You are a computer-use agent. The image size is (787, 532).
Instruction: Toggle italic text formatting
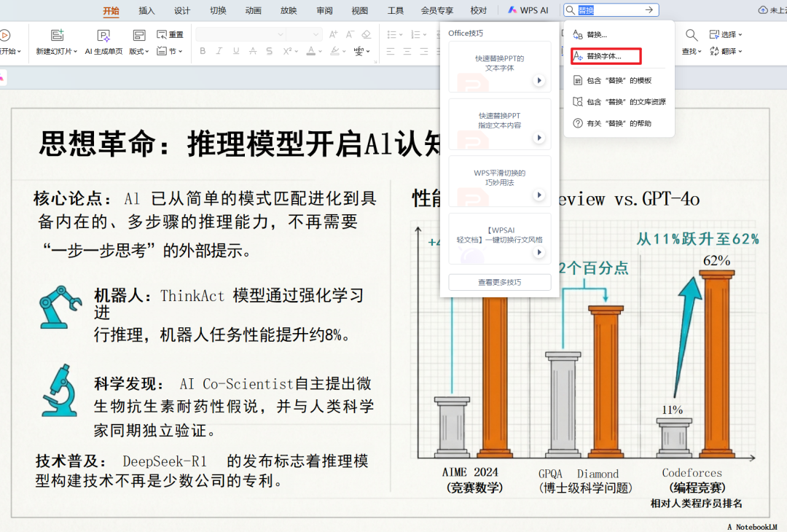(x=219, y=51)
